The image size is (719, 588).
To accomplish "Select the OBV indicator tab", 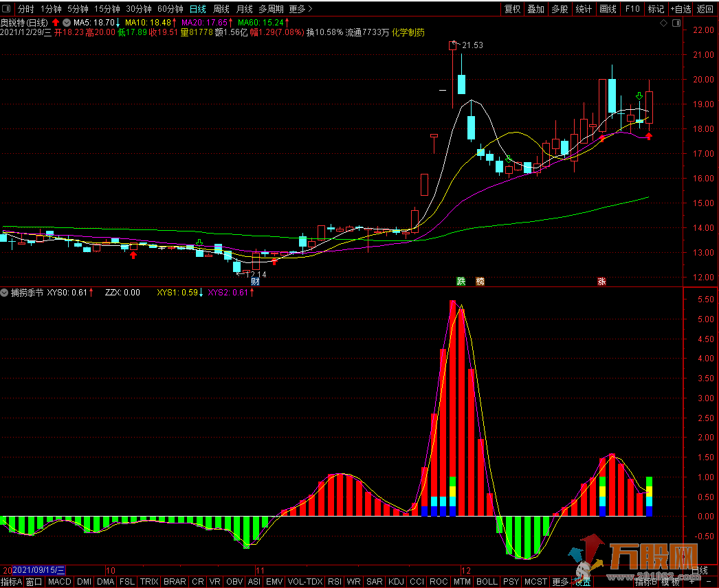I will pos(234,582).
